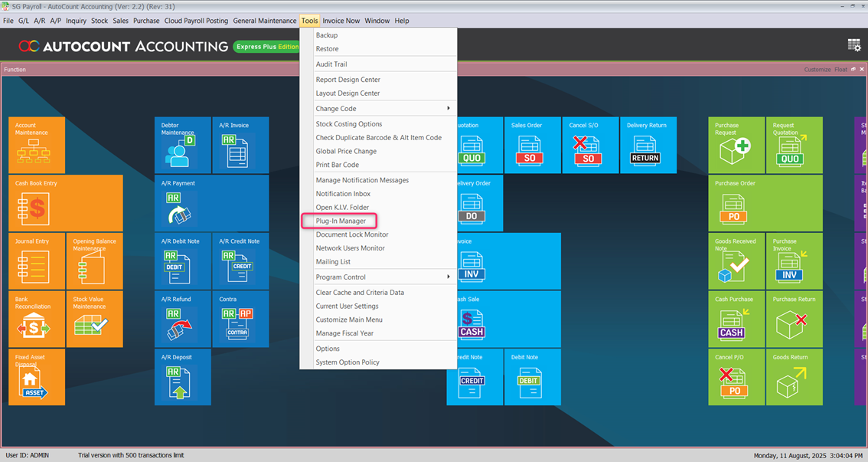
Task: Open Fixed Asset Disposal tile
Action: pyautogui.click(x=37, y=377)
